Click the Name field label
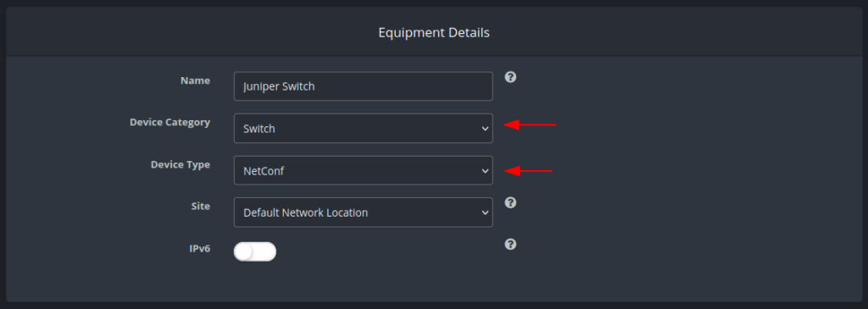This screenshot has width=868, height=309. coord(196,80)
